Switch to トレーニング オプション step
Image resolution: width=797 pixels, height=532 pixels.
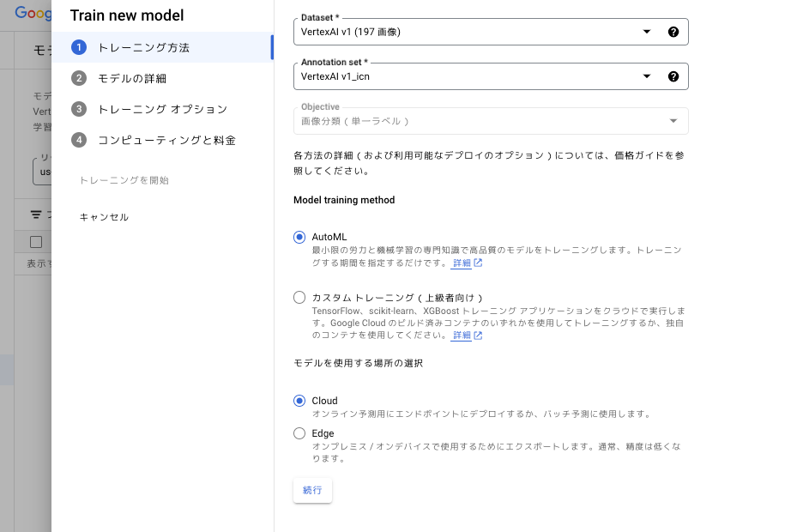point(162,109)
